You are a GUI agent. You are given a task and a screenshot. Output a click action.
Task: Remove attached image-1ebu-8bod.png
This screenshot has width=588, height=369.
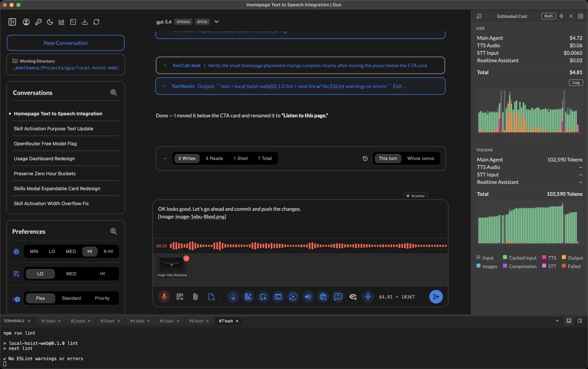(186, 258)
